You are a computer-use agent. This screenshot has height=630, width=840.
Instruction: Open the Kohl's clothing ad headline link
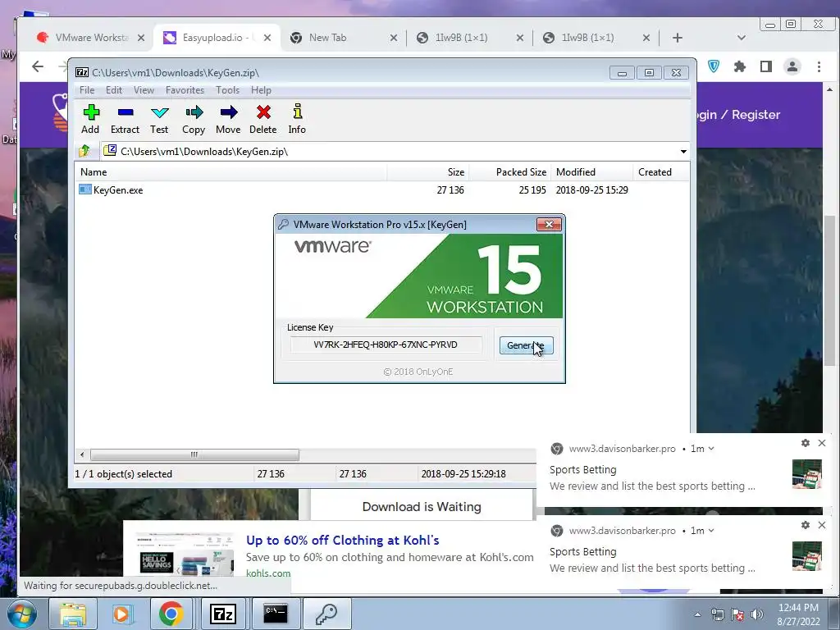[343, 540]
